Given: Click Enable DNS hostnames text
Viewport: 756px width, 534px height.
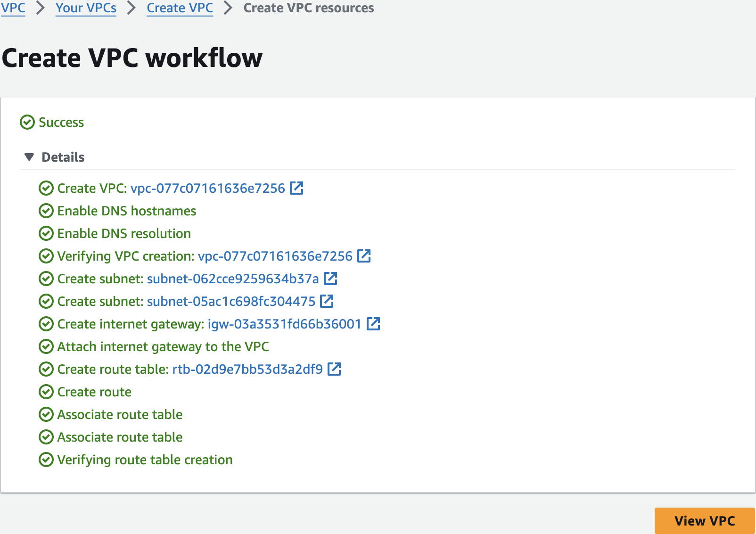Looking at the screenshot, I should click(127, 211).
